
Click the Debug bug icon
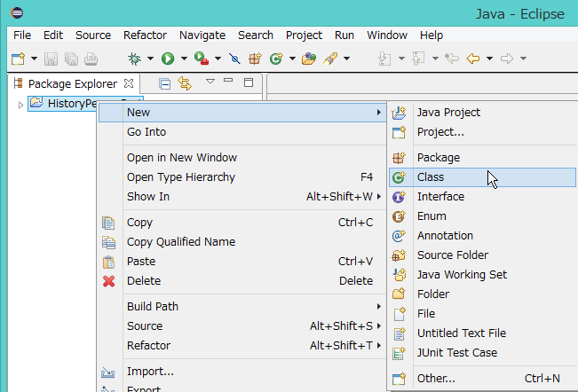point(134,59)
